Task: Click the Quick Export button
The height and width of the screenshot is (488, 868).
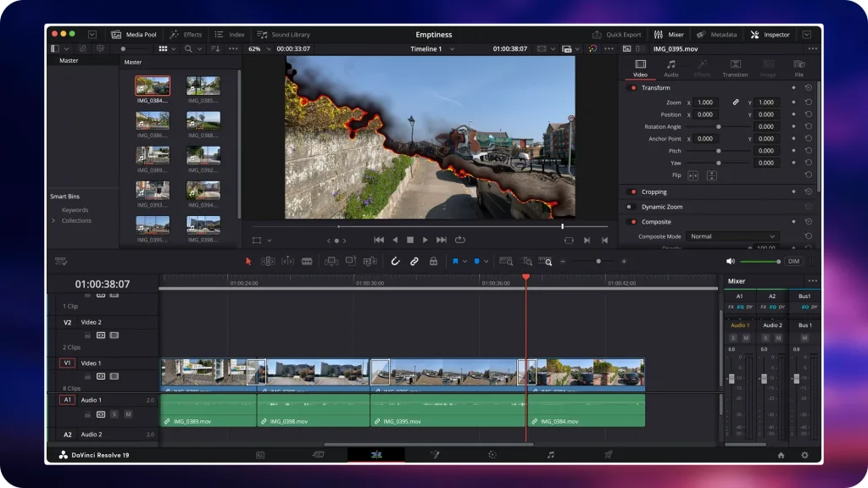Action: 616,35
